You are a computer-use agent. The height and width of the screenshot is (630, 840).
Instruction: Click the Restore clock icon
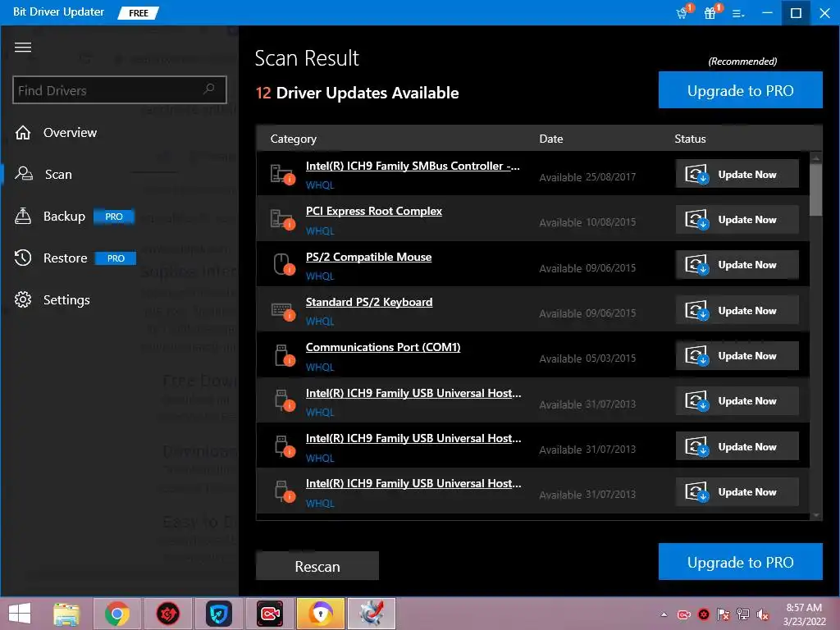click(x=23, y=258)
